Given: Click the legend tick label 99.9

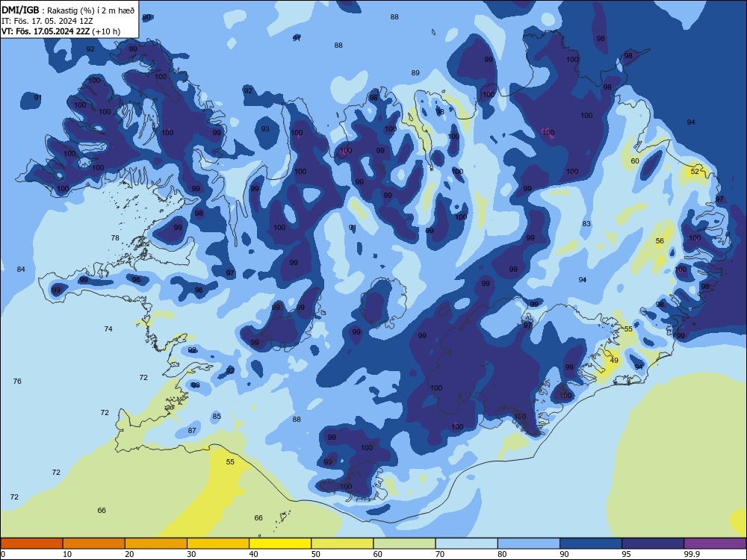Looking at the screenshot, I should 692,554.
